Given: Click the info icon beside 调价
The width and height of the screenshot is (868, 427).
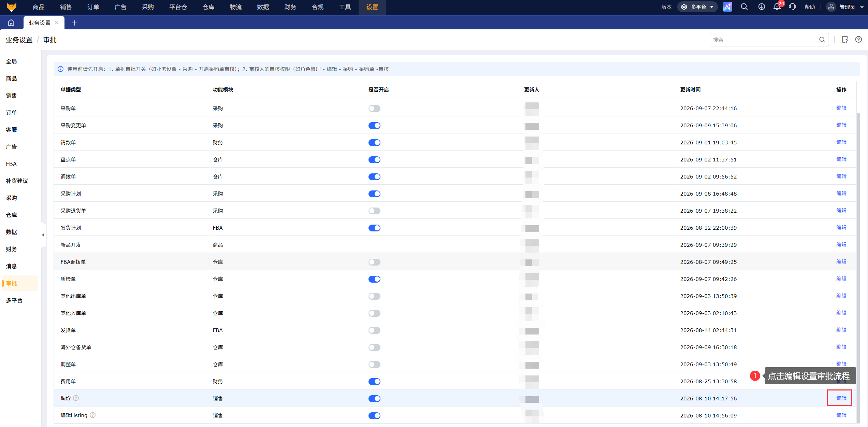Looking at the screenshot, I should (x=76, y=398).
